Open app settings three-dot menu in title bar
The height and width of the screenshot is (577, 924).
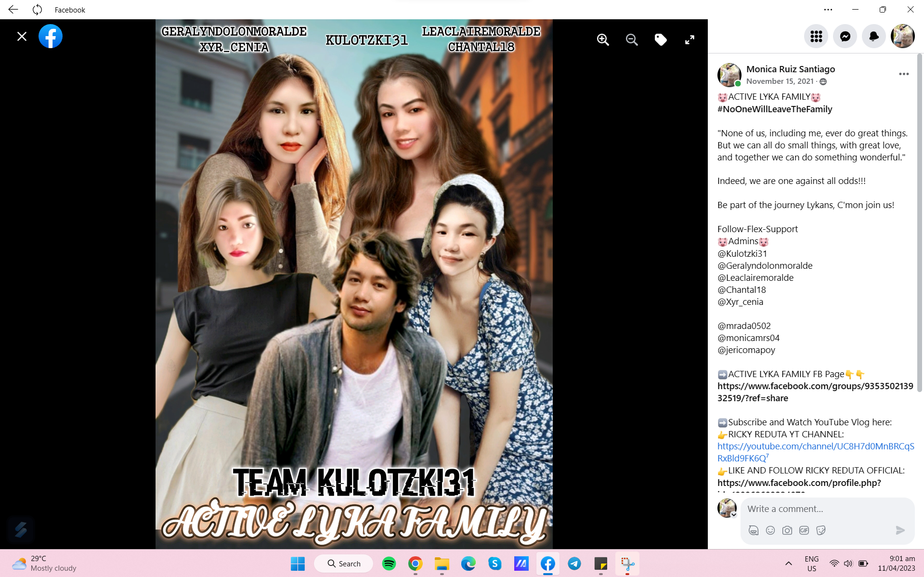click(828, 10)
